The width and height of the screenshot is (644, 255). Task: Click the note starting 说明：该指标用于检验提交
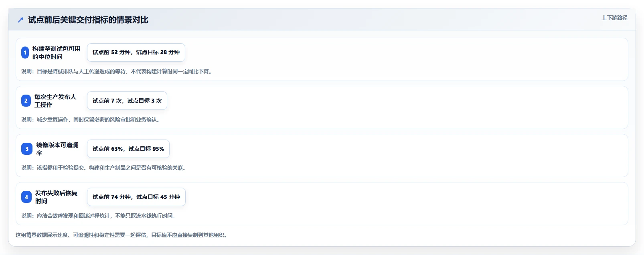pyautogui.click(x=104, y=168)
